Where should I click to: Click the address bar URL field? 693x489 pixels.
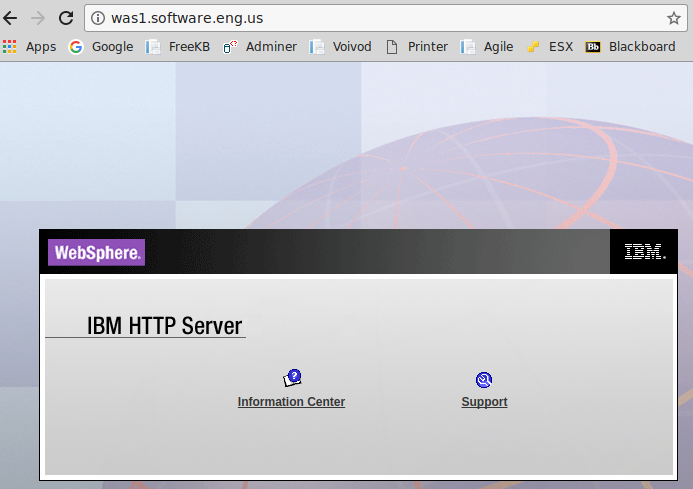386,18
